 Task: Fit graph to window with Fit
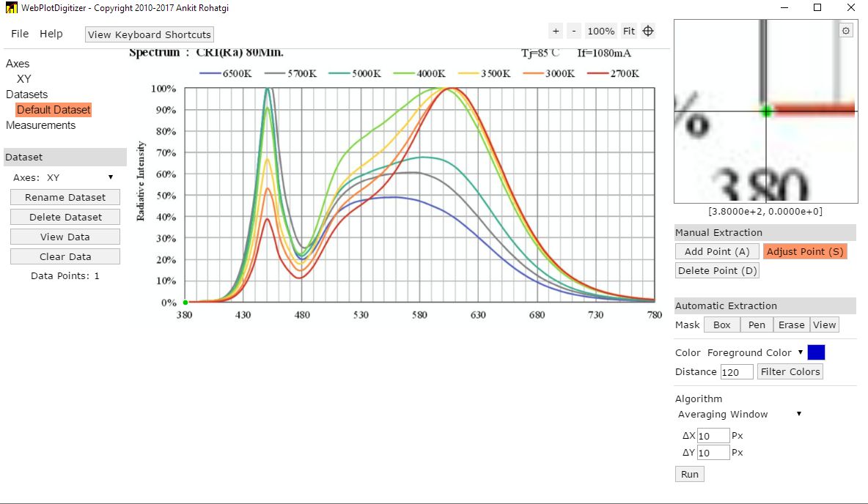pyautogui.click(x=629, y=31)
